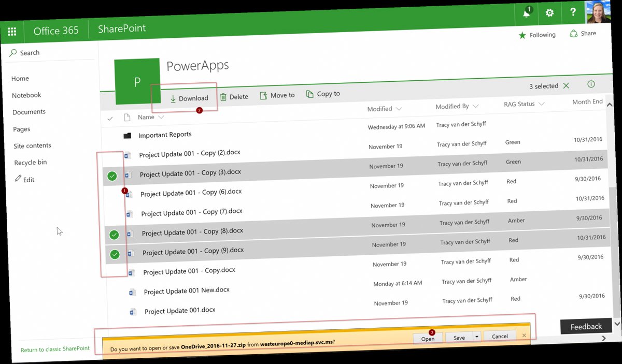Open Project Update 001 - Copy (7).docx

tap(192, 212)
